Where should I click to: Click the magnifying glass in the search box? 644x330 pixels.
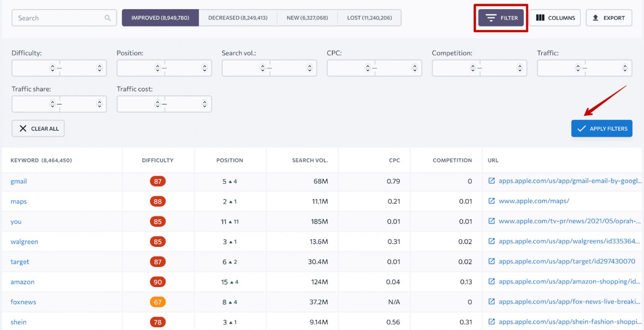click(x=108, y=18)
